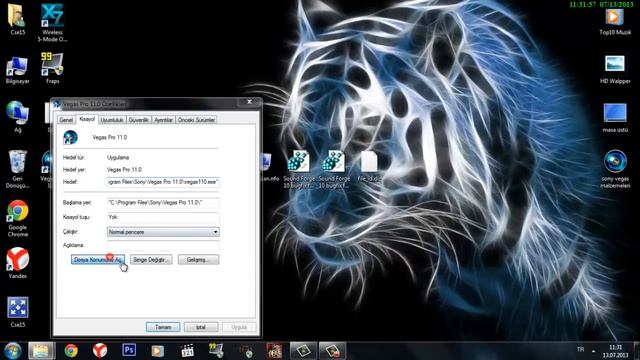The height and width of the screenshot is (360, 640).
Task: Open the clapperboard taskbar icon
Action: (x=187, y=351)
